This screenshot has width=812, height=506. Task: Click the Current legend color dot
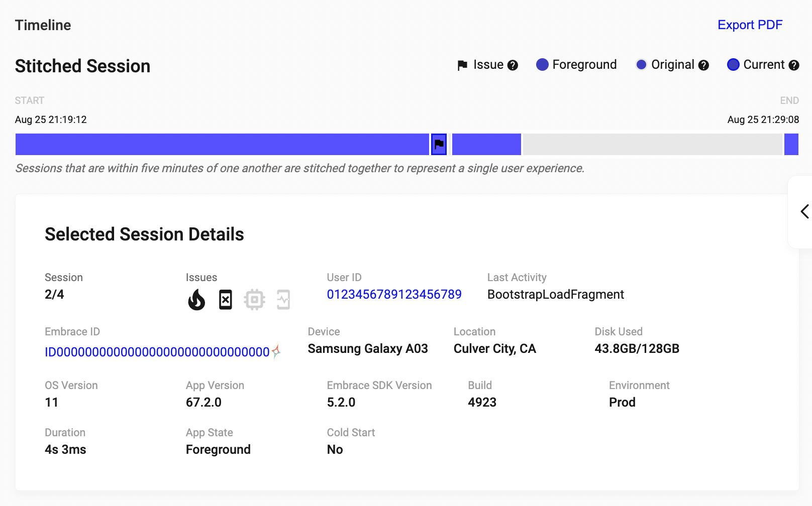click(x=733, y=65)
